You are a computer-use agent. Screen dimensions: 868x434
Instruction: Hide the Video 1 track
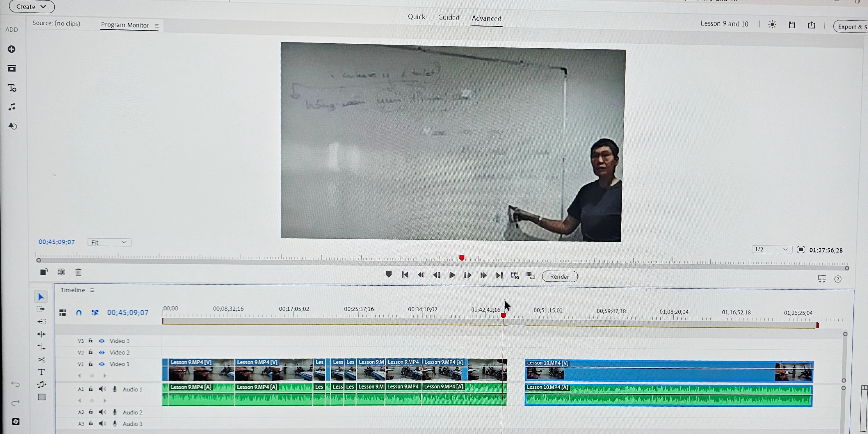(102, 364)
